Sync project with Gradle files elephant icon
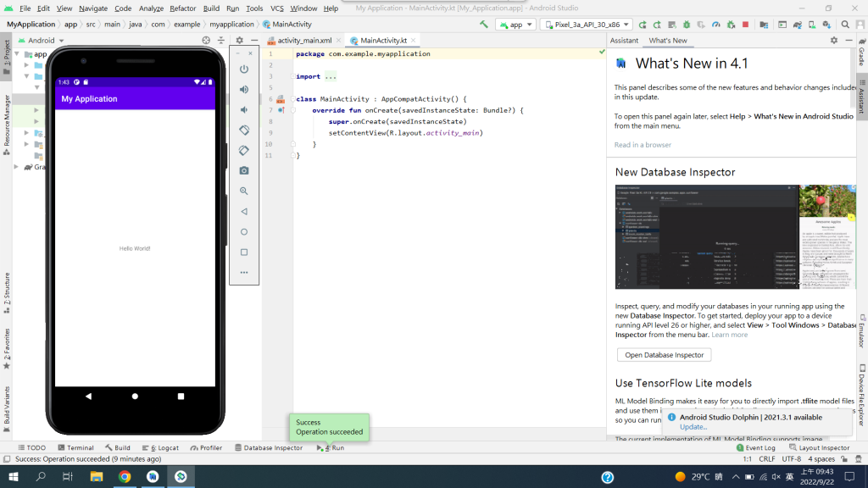This screenshot has height=488, width=868. 797,25
